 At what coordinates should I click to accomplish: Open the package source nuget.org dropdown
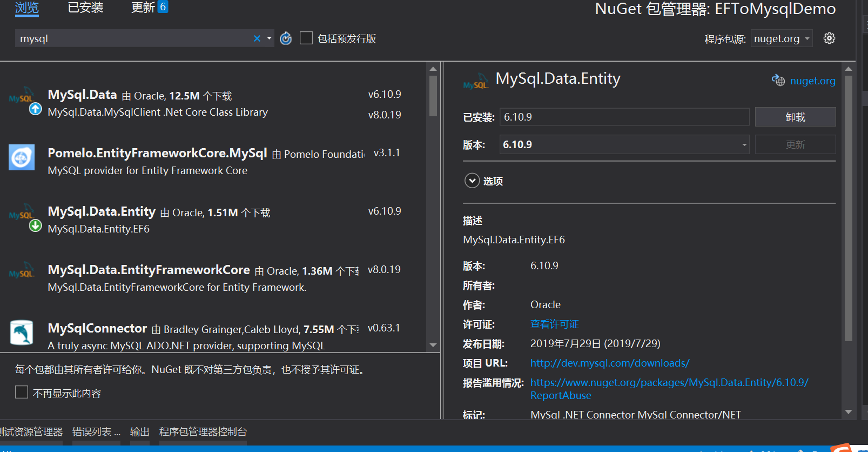click(782, 38)
